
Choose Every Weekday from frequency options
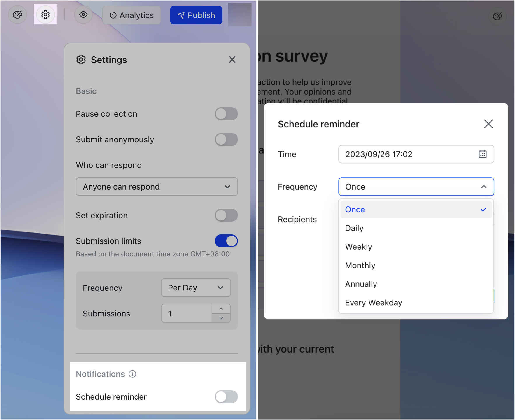pos(374,302)
